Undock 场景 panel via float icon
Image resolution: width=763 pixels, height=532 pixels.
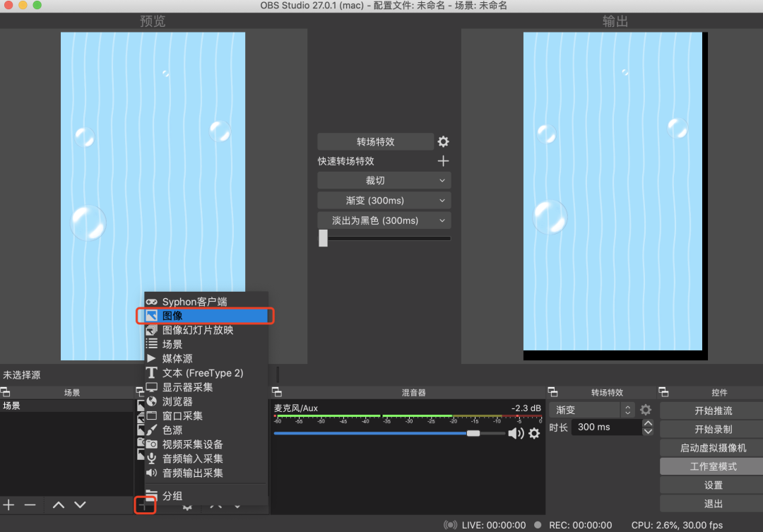(6, 392)
